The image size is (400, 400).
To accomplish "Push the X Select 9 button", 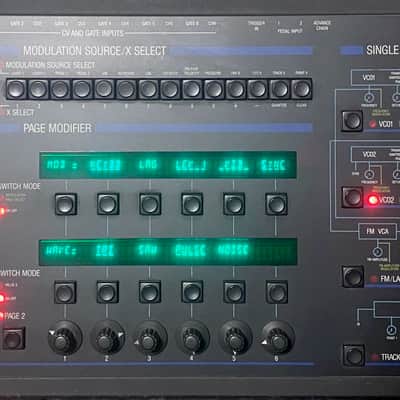I will [192, 89].
